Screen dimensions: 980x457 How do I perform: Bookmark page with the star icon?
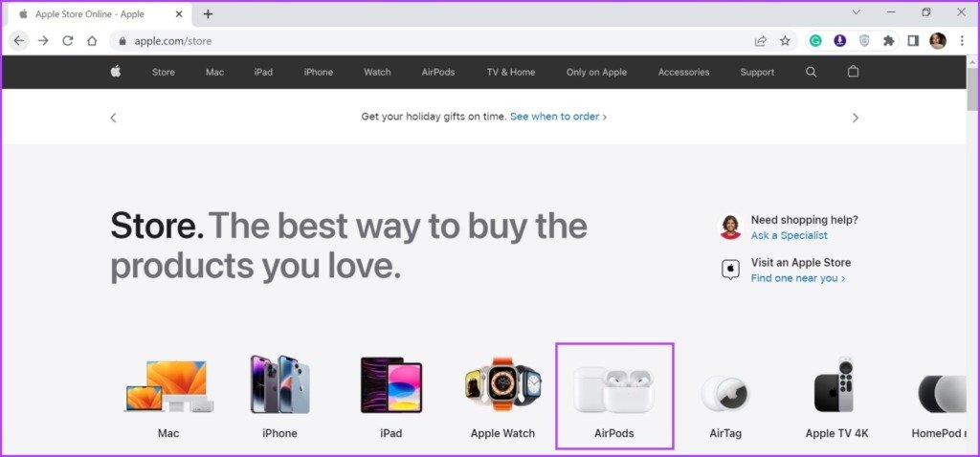click(785, 41)
